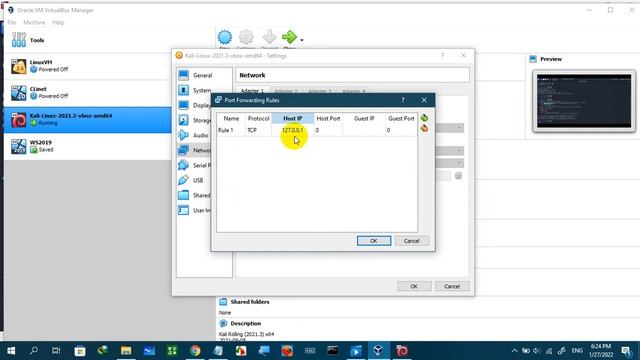Click Cancel in the Port Forwarding Rules dialog
The height and width of the screenshot is (360, 640).
click(x=412, y=241)
